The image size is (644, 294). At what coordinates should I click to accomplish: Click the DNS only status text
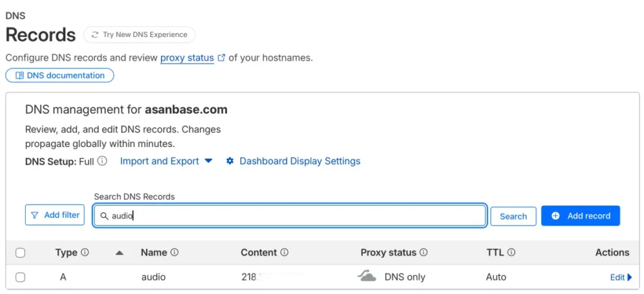[405, 277]
